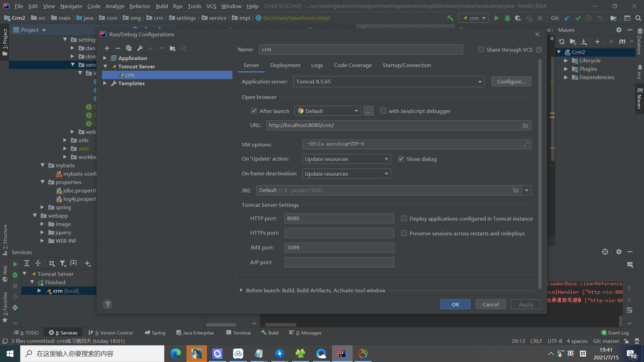Viewport: 644px width, 362px height.
Task: Expand the Before launch section
Action: tap(241, 290)
